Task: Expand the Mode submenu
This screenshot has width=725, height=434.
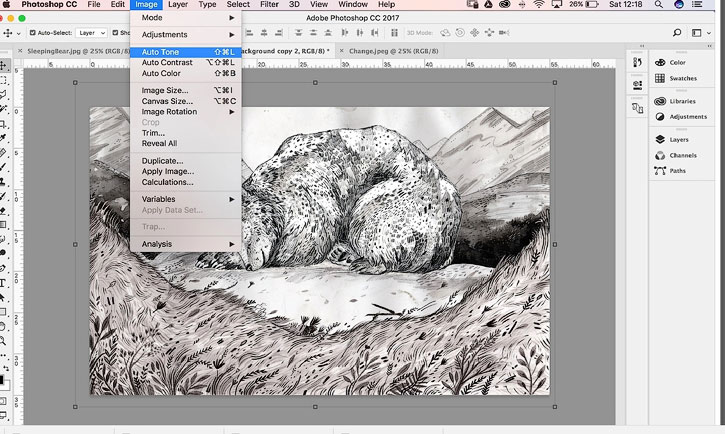Action: point(185,18)
